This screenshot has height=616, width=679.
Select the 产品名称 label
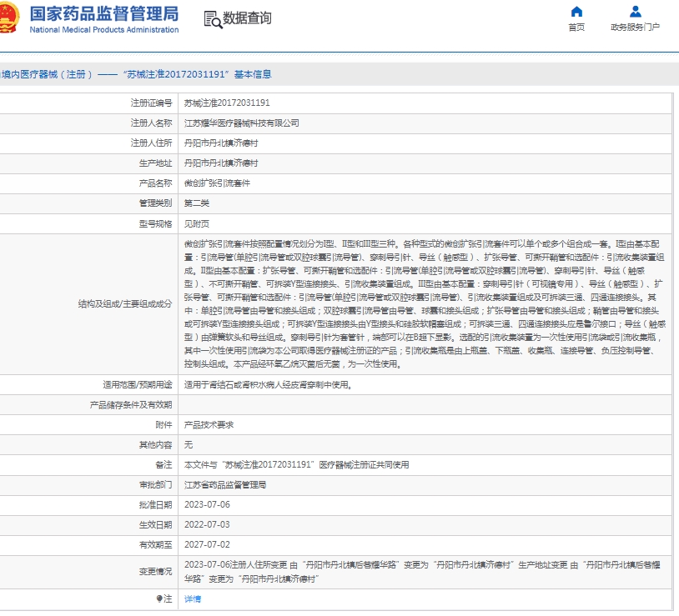[x=155, y=183]
